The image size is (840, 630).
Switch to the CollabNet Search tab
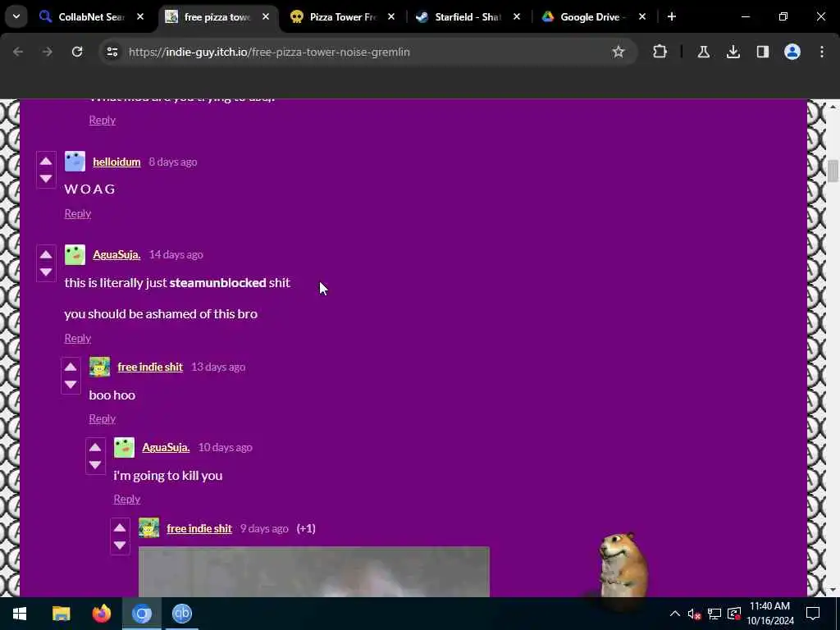(x=92, y=17)
